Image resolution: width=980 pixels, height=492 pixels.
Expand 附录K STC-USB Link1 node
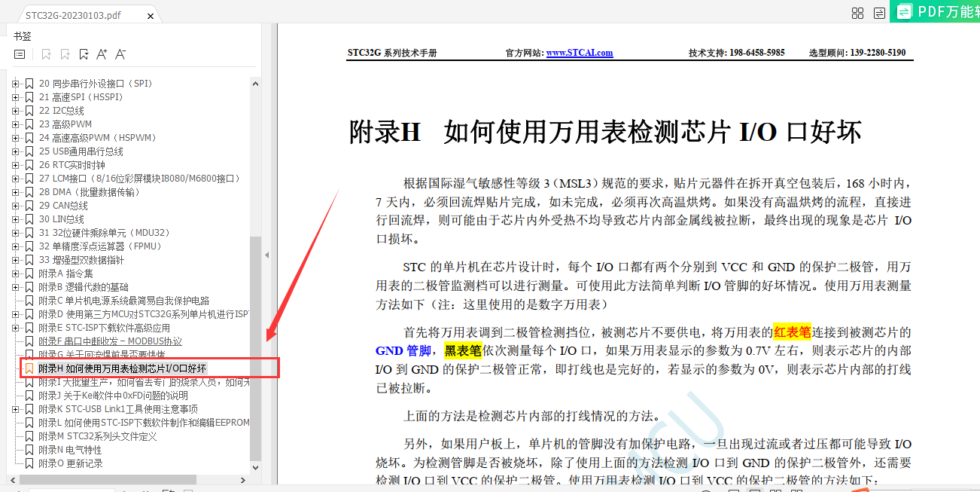pos(15,409)
